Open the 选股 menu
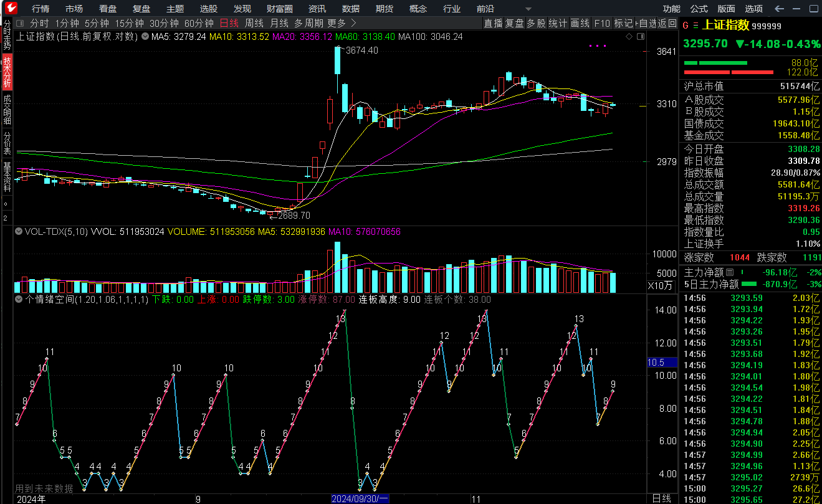 [x=209, y=9]
